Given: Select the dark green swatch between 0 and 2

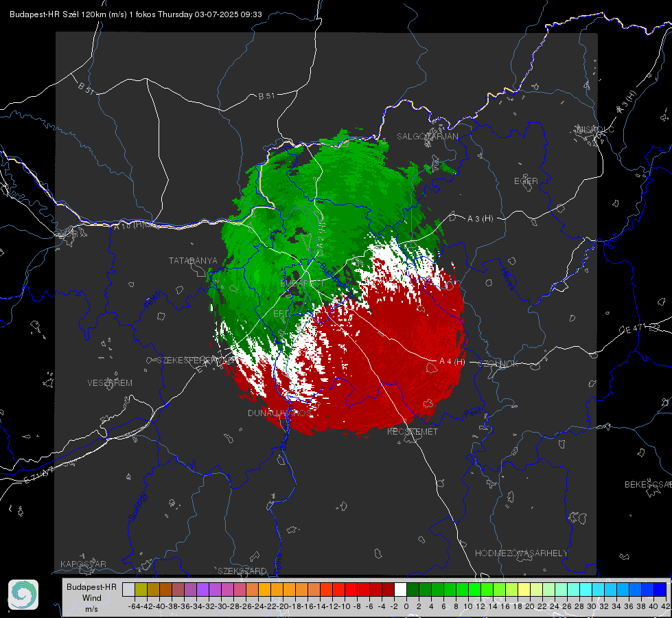Looking at the screenshot, I should pyautogui.click(x=413, y=589).
